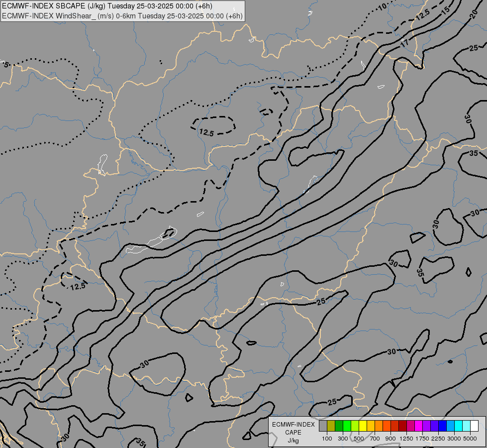Click the legend value '300'
Image resolution: width=487 pixels, height=448 pixels.
343,439
